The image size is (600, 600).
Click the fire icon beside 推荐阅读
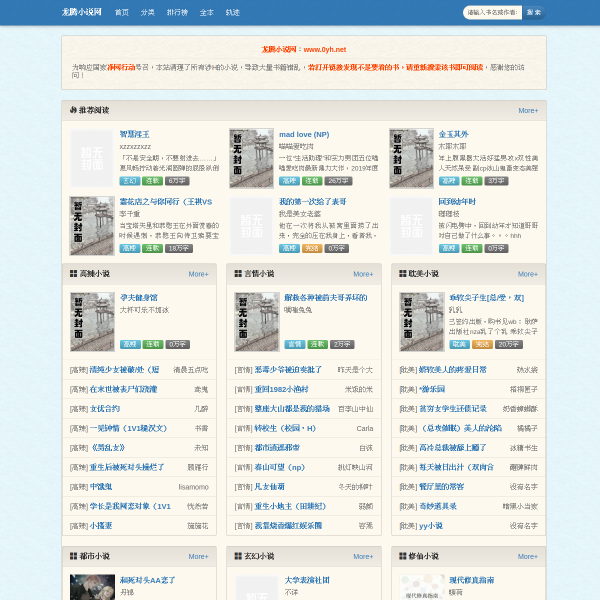pos(72,110)
